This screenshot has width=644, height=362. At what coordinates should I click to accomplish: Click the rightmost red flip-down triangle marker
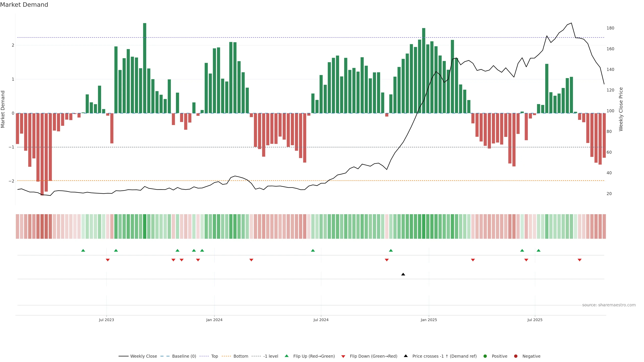(x=579, y=260)
